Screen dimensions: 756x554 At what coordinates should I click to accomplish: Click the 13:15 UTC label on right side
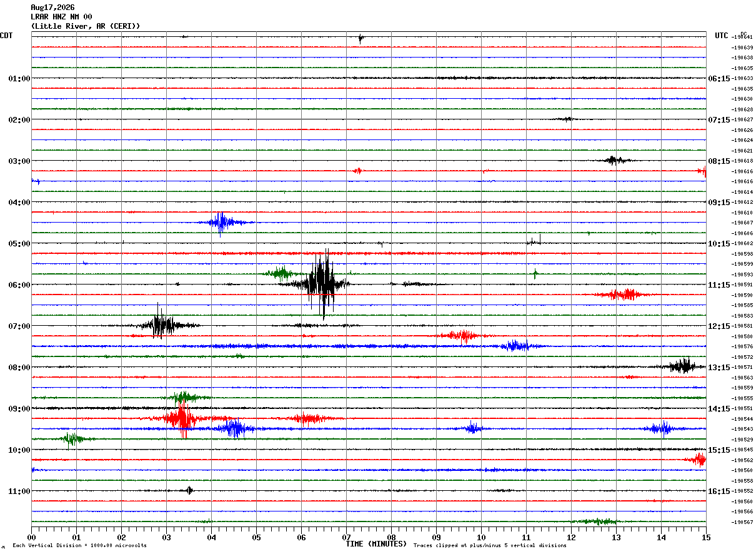point(719,368)
